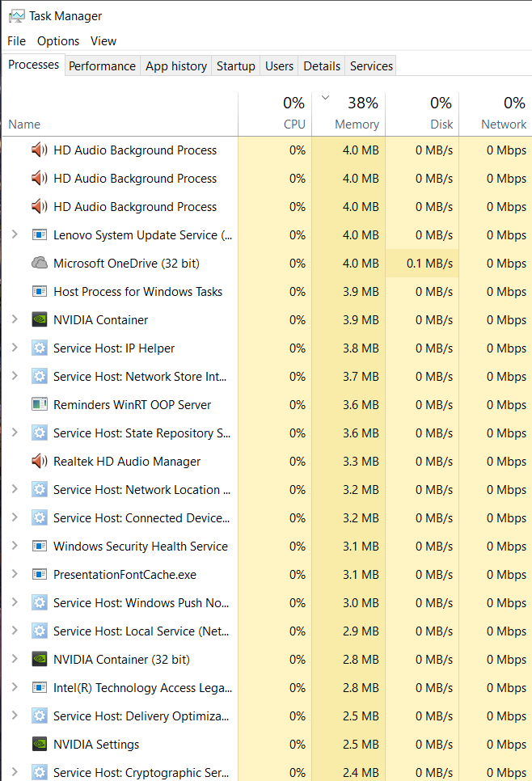The width and height of the screenshot is (532, 781).
Task: Click the Service Host: State Repository gear icon
Action: [40, 433]
